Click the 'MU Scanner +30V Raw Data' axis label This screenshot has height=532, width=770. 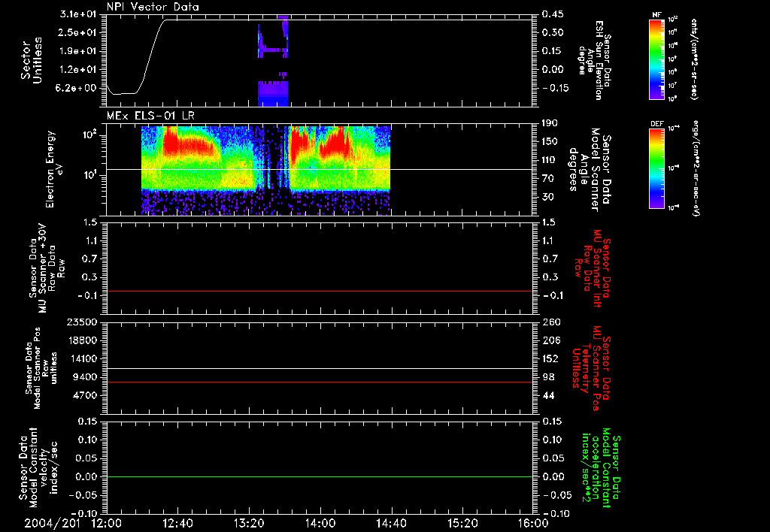pyautogui.click(x=47, y=268)
